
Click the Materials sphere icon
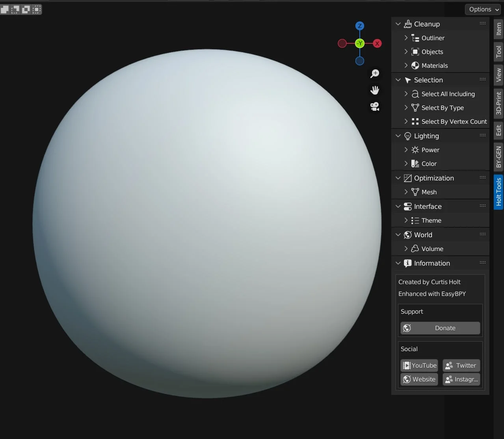point(415,65)
